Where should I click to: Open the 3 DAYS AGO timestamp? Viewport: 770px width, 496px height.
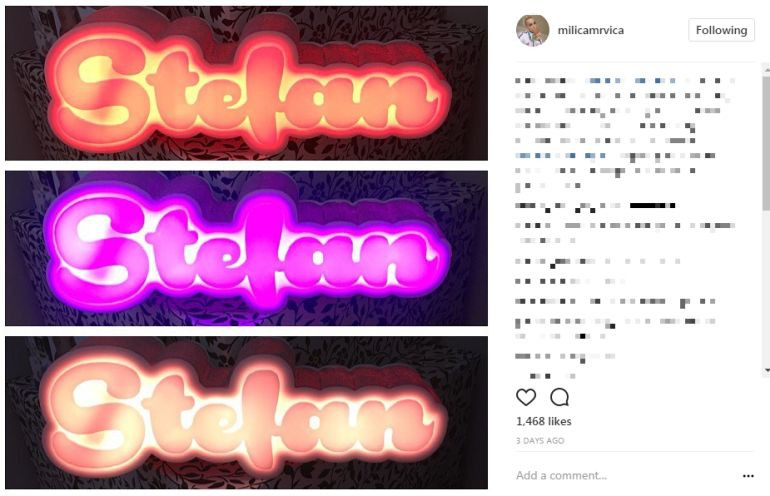point(540,441)
